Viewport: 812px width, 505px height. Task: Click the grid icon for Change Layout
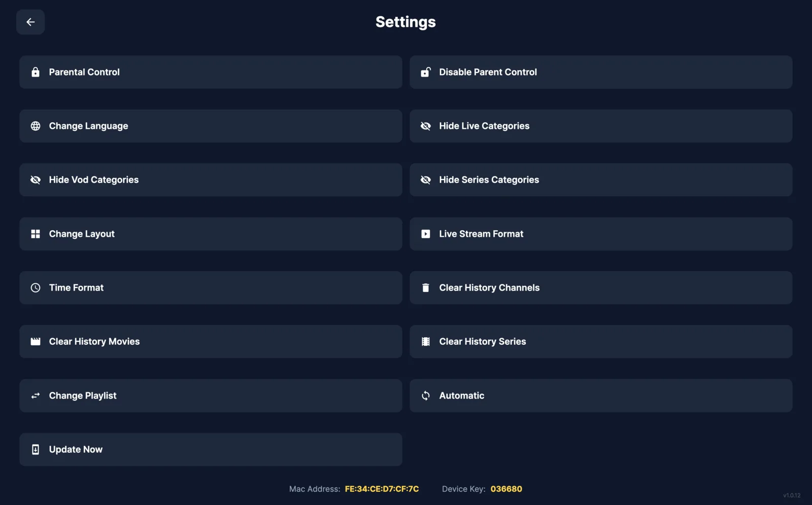click(36, 234)
